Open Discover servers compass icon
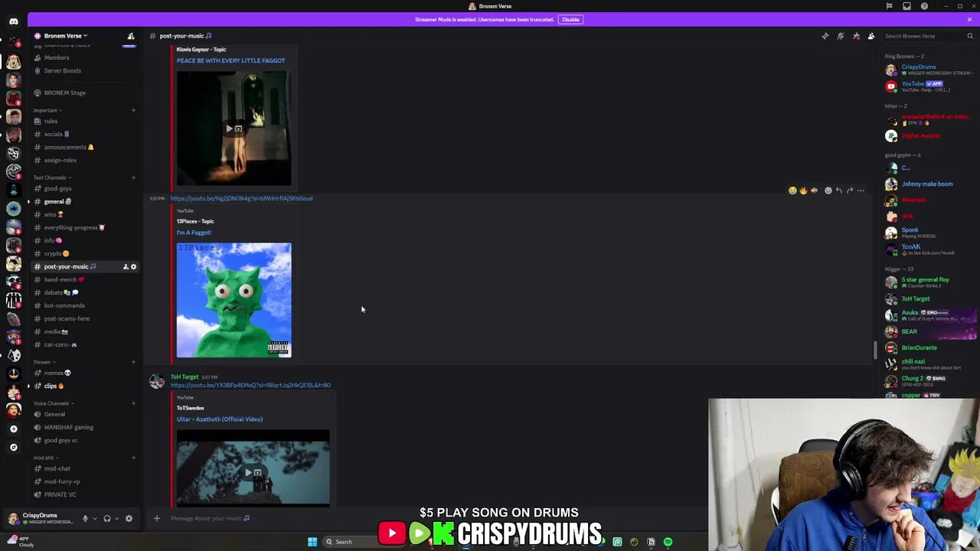Screen dimensions: 980x551 (13, 447)
